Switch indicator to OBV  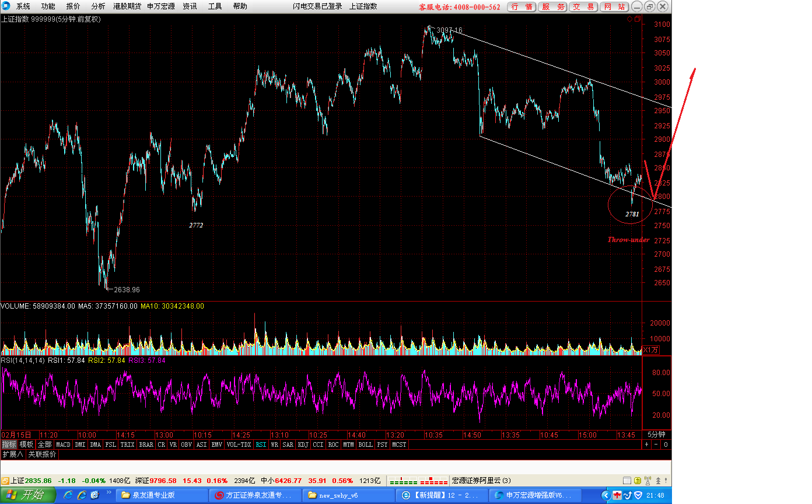click(186, 444)
